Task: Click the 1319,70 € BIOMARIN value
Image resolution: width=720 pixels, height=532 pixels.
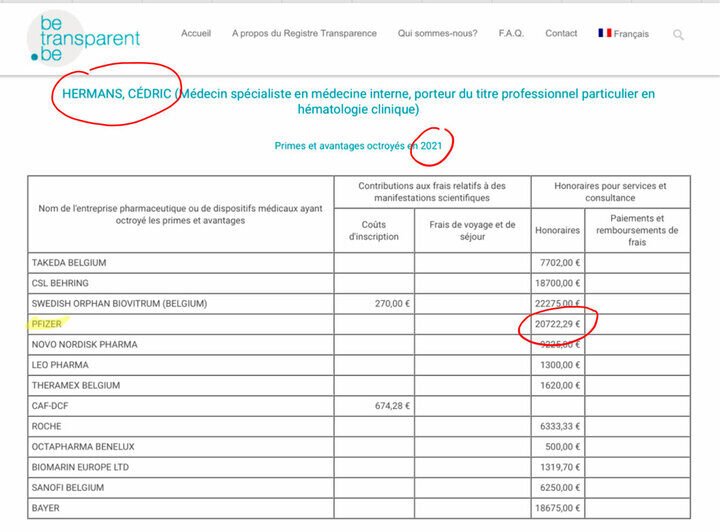Action: pos(560,467)
